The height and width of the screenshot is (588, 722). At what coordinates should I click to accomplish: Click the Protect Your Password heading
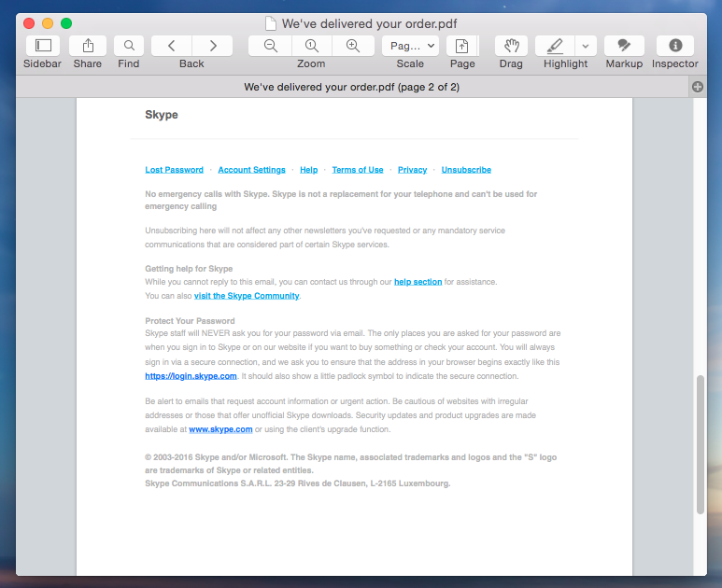pos(190,321)
